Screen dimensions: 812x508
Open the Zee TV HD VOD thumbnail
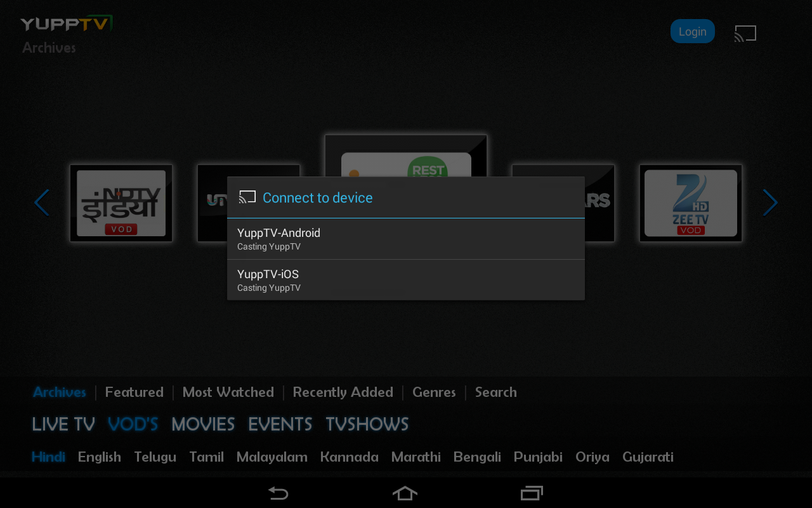691,203
